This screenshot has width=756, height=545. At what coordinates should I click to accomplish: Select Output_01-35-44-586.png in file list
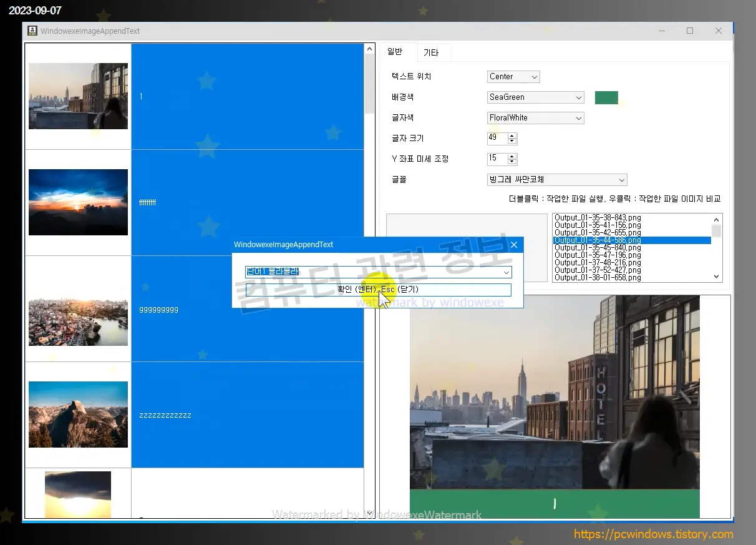tap(632, 240)
